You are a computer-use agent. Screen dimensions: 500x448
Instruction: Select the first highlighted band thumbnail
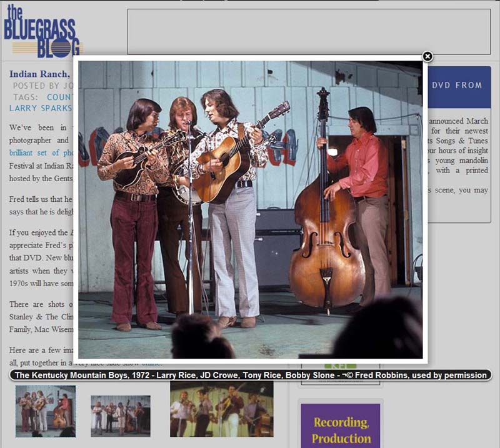[46, 411]
